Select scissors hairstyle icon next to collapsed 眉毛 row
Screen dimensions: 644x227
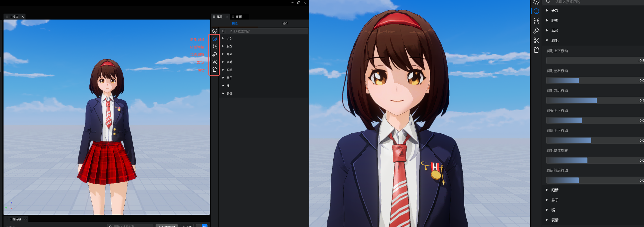[x=215, y=62]
